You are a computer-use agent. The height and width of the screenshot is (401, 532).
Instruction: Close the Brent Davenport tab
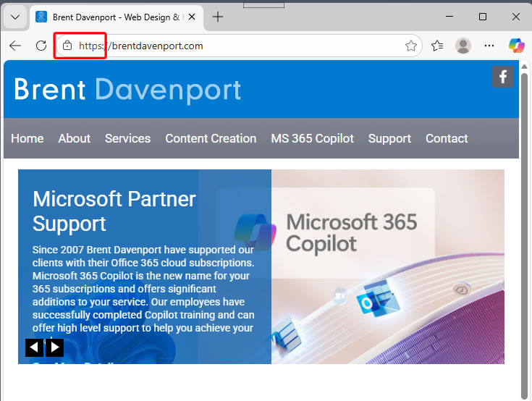point(193,17)
